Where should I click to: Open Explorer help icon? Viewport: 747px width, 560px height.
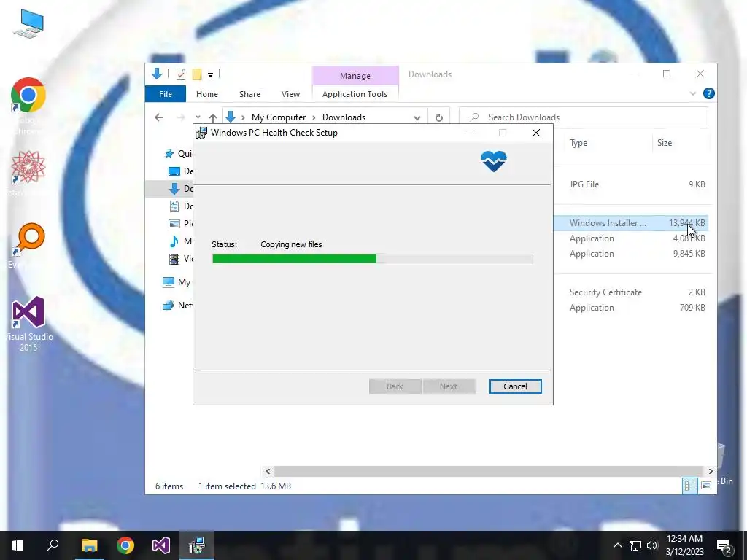[708, 93]
